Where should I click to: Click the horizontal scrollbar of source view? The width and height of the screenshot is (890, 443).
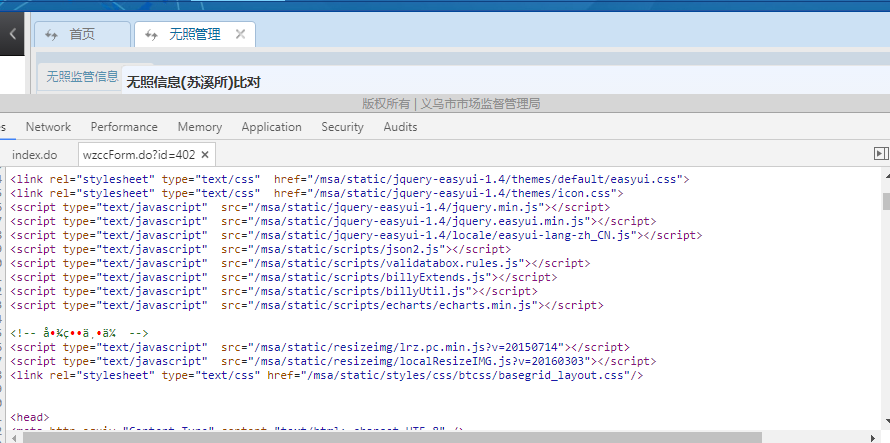pyautogui.click(x=392, y=437)
